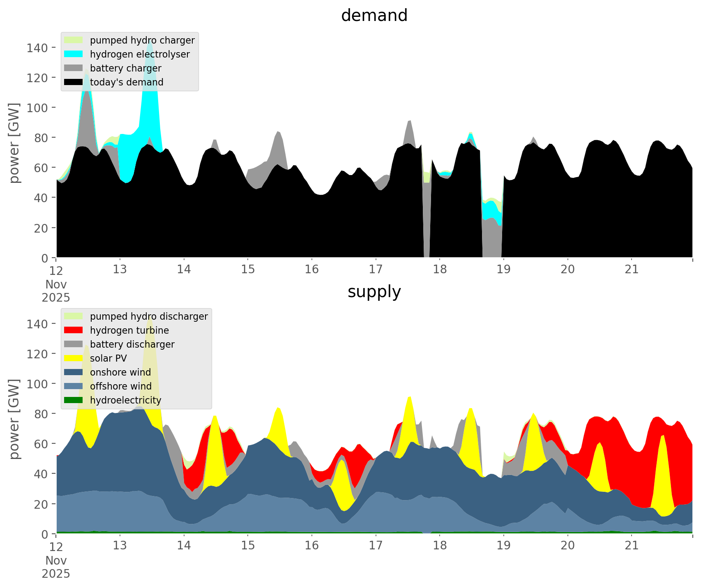Click date tick 15 on demand chart
The height and width of the screenshot is (588, 701).
pyautogui.click(x=248, y=270)
